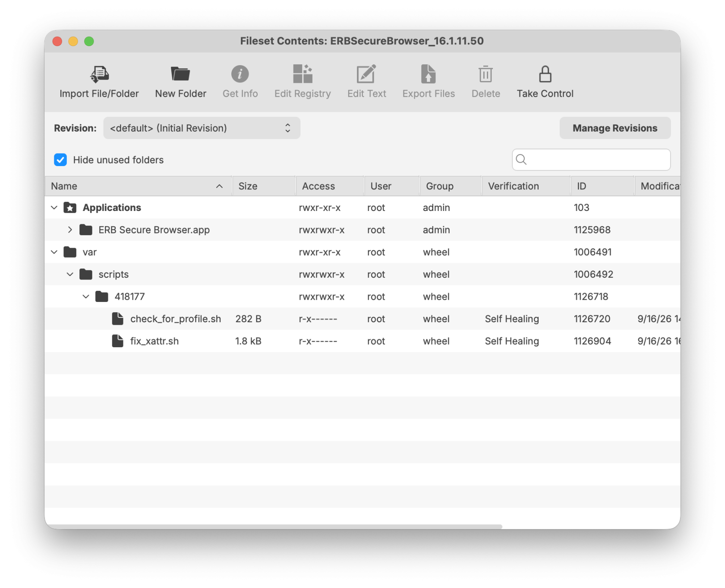Image resolution: width=725 pixels, height=588 pixels.
Task: Uncheck Hide unused folders checkbox
Action: pos(60,160)
